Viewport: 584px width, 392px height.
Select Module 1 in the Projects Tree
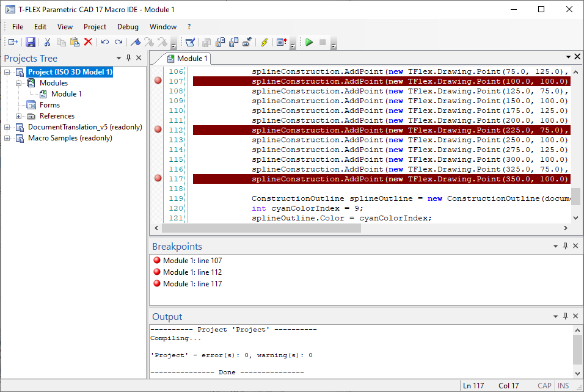tap(66, 94)
